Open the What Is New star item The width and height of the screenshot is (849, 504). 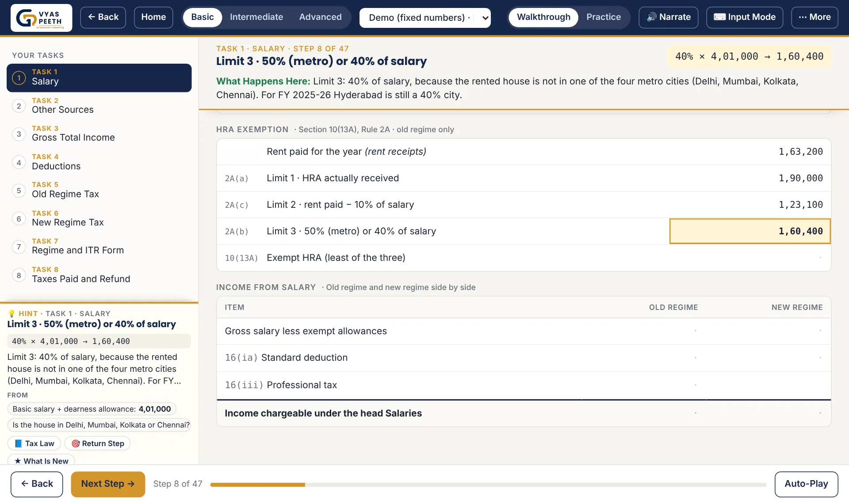pos(41,461)
